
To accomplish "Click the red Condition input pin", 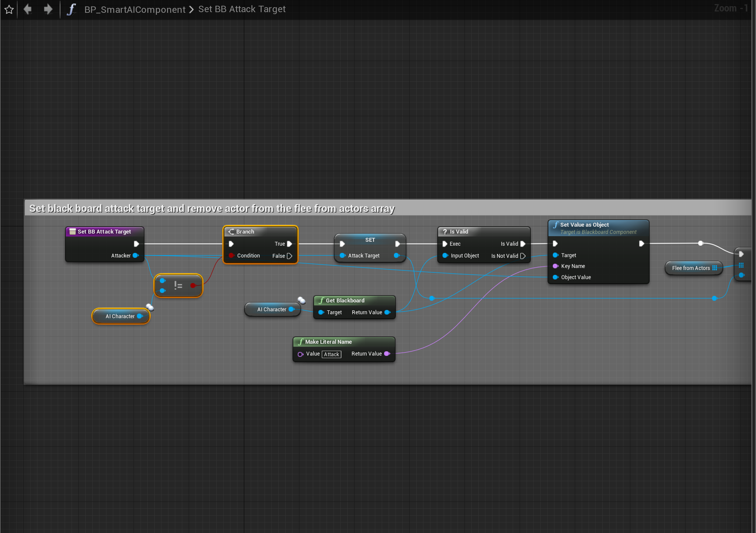I will [x=231, y=256].
